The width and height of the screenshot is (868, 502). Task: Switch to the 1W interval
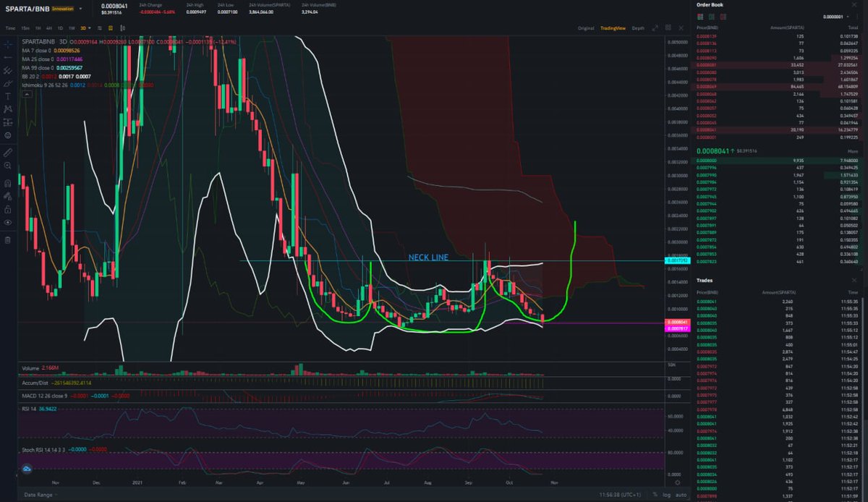pyautogui.click(x=72, y=28)
